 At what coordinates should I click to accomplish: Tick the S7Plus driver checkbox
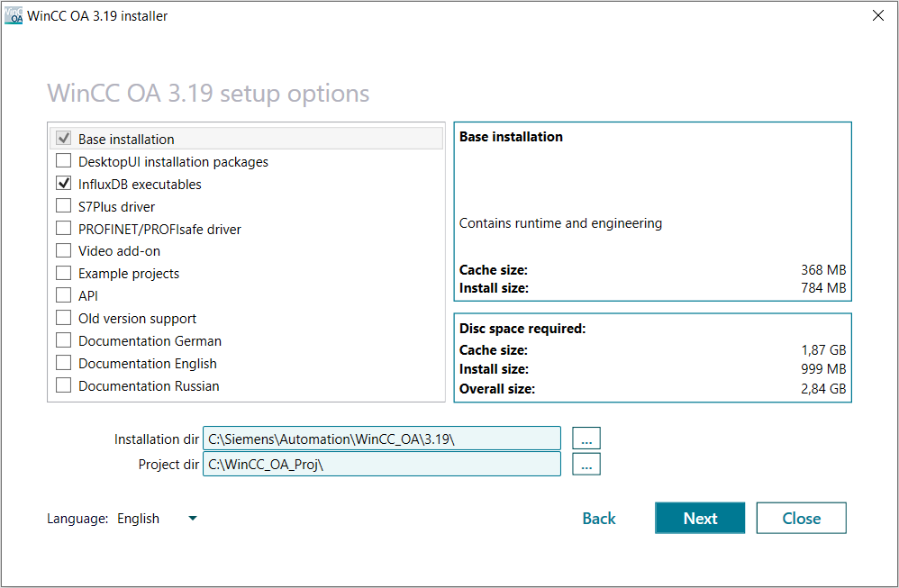point(63,206)
